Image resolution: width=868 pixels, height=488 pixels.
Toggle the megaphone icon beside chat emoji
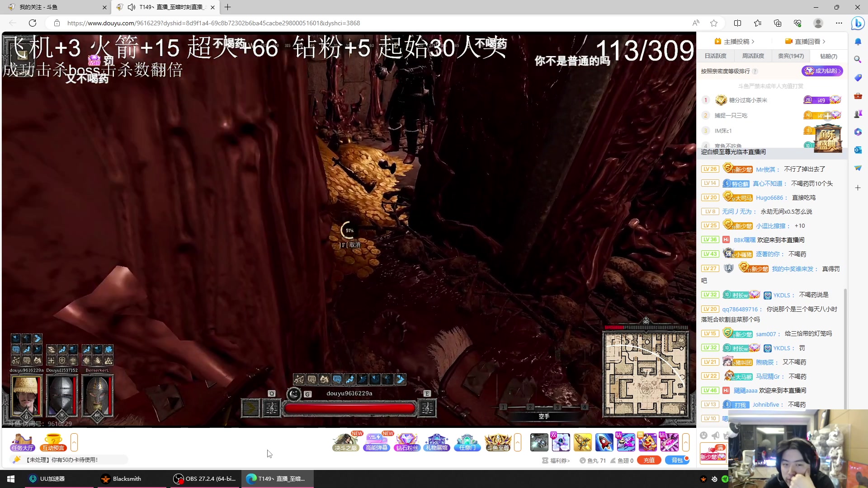[715, 435]
